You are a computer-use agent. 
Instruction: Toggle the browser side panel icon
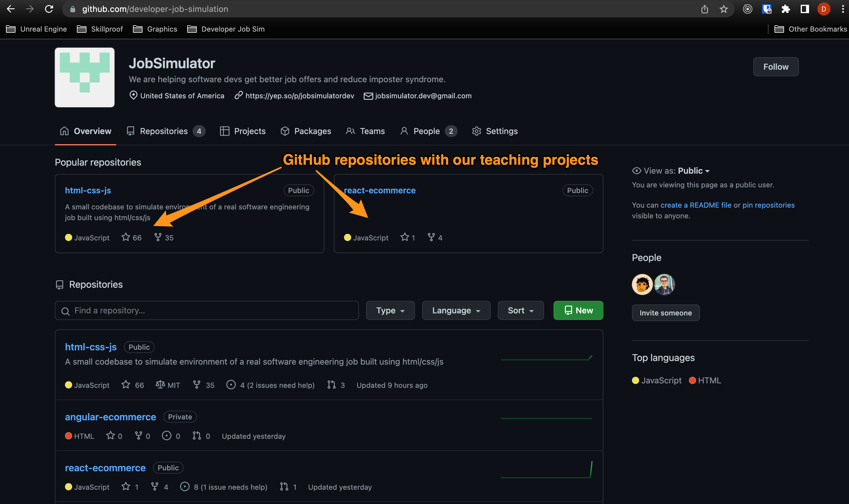coord(805,9)
